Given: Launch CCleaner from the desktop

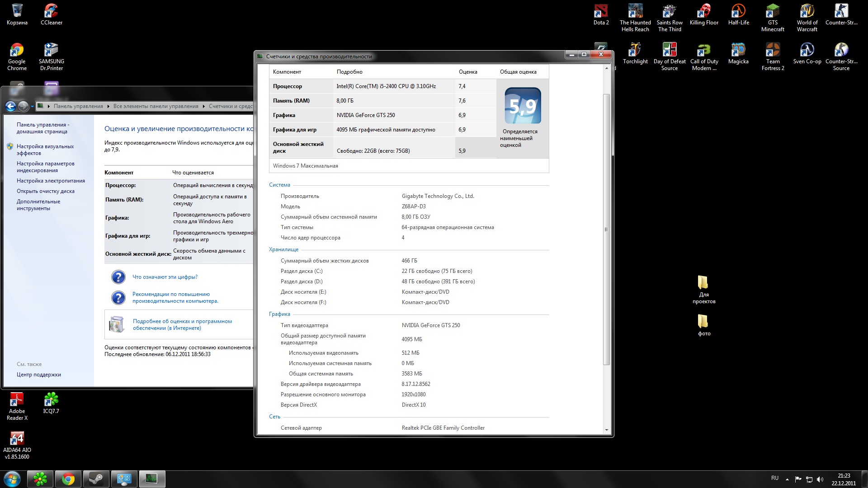Looking at the screenshot, I should click(x=52, y=14).
